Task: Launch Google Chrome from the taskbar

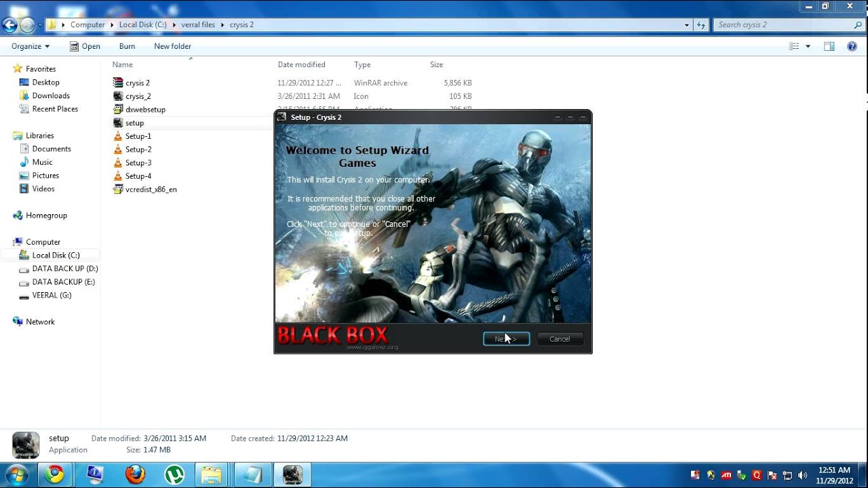Action: pyautogui.click(x=55, y=474)
